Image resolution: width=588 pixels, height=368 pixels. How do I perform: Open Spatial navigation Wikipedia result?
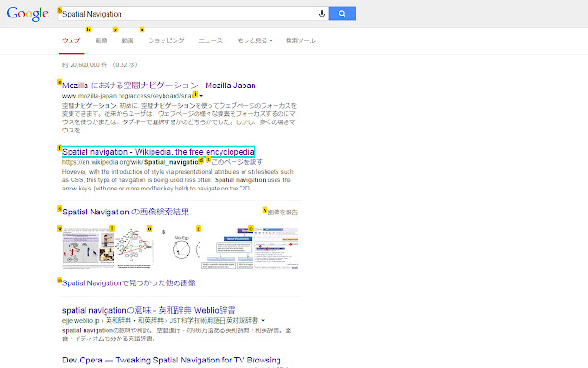coord(158,152)
